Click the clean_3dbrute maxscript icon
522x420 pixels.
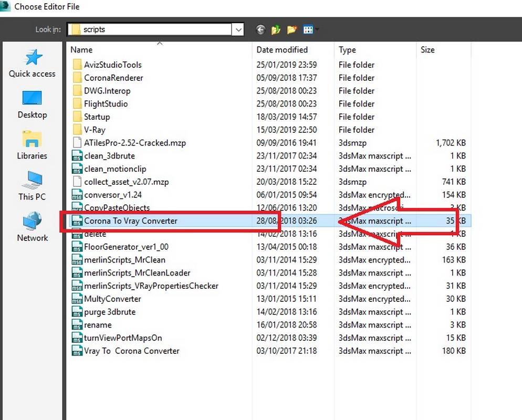77,155
